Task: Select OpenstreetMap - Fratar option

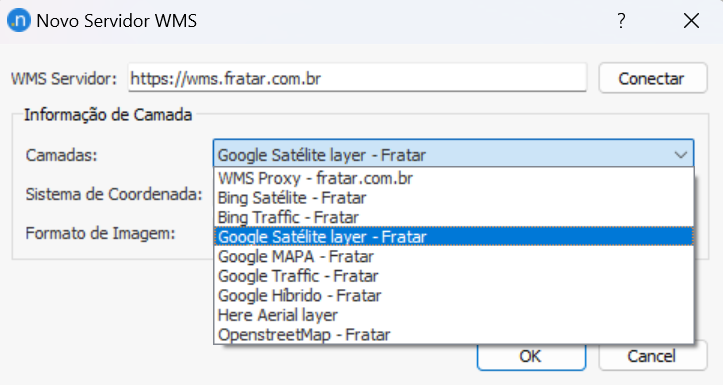Action: tap(454, 334)
